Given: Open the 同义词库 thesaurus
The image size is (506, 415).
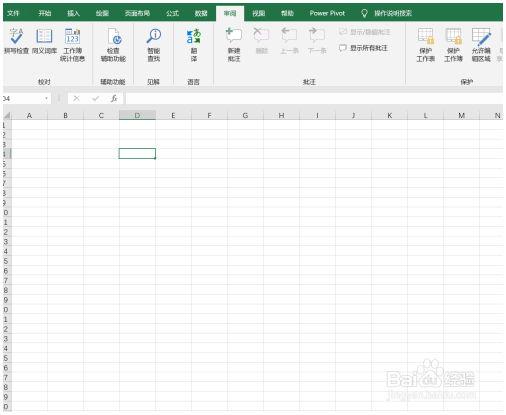Looking at the screenshot, I should tap(44, 41).
